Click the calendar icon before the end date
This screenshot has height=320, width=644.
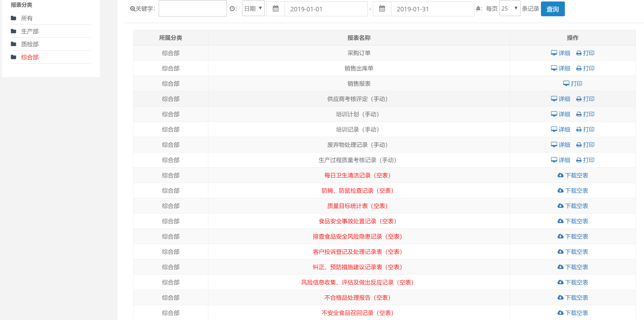click(382, 9)
